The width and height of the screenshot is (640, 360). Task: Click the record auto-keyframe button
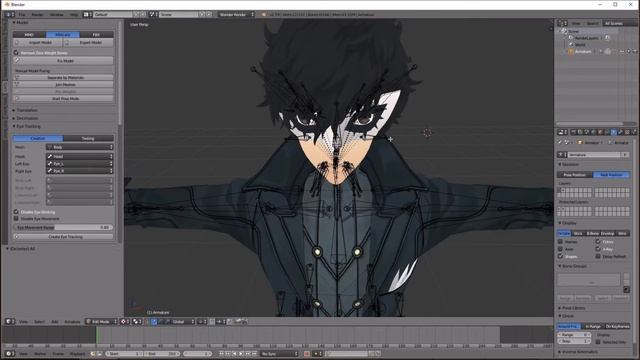coord(307,353)
